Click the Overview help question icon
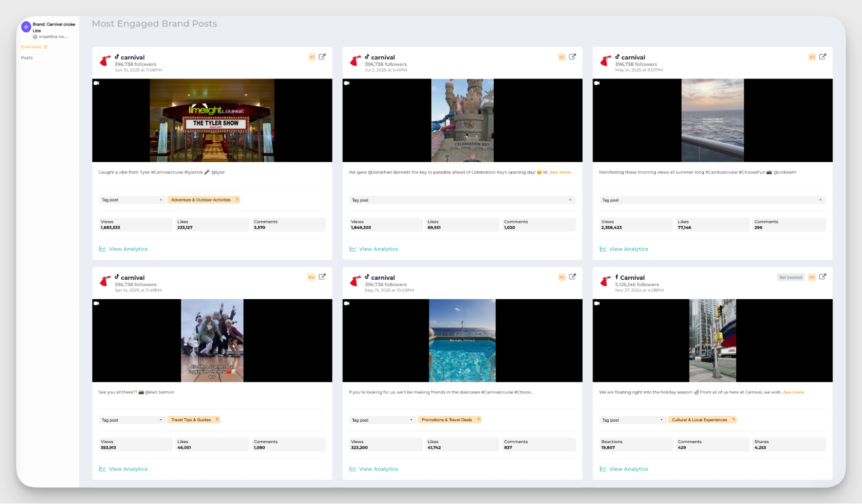862x504 pixels. 46,47
